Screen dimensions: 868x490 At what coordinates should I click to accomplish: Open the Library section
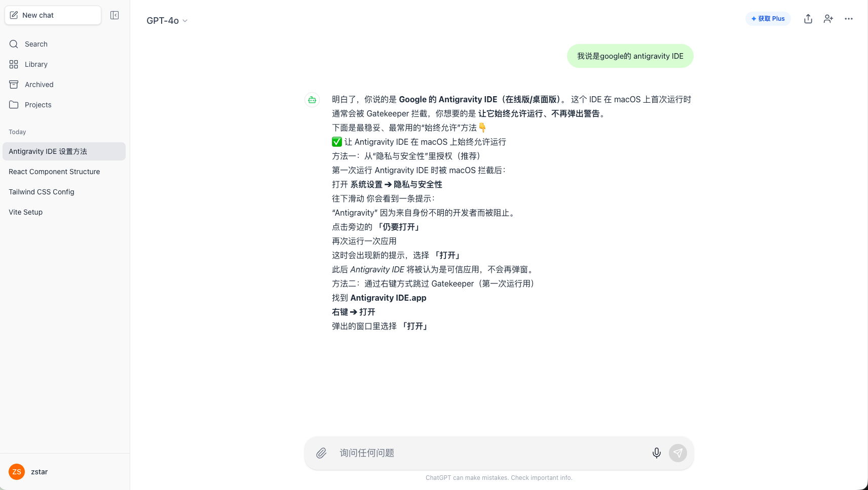click(x=35, y=64)
